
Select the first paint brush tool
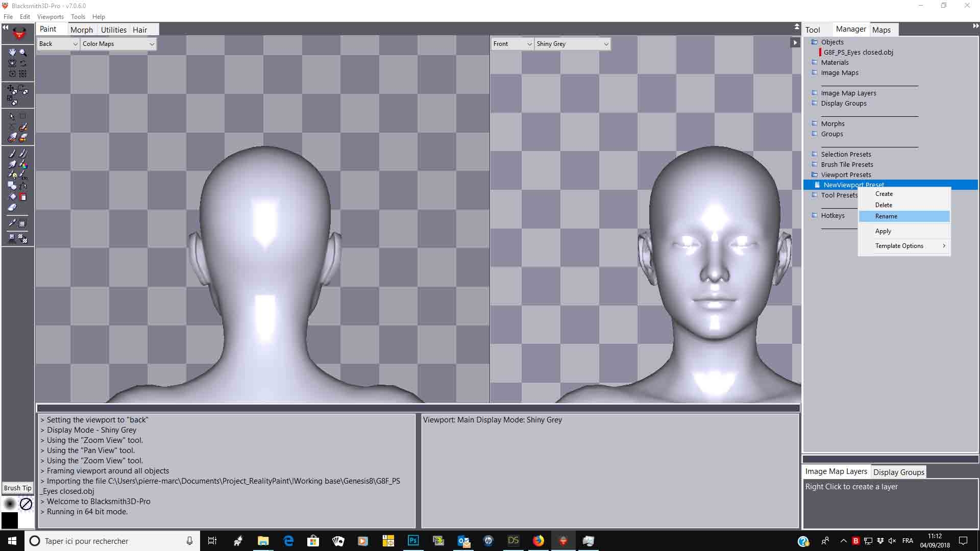click(12, 153)
